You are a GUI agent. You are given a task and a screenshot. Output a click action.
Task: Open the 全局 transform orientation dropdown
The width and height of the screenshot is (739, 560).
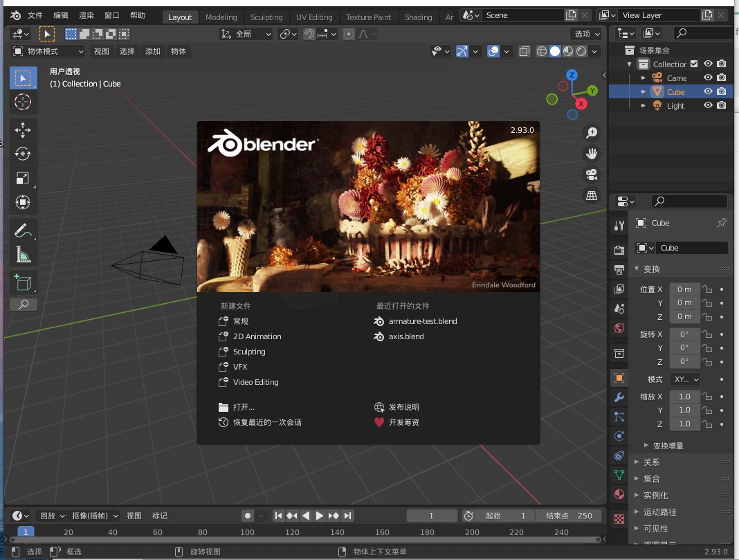coord(246,34)
